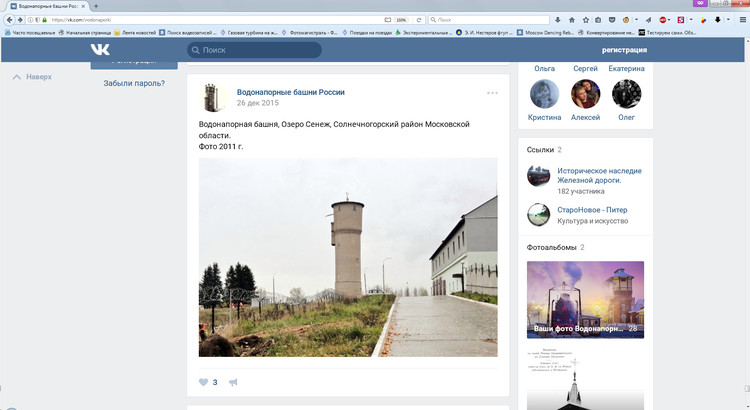
Task: Click the browser Back arrow button
Action: pyautogui.click(x=10, y=20)
